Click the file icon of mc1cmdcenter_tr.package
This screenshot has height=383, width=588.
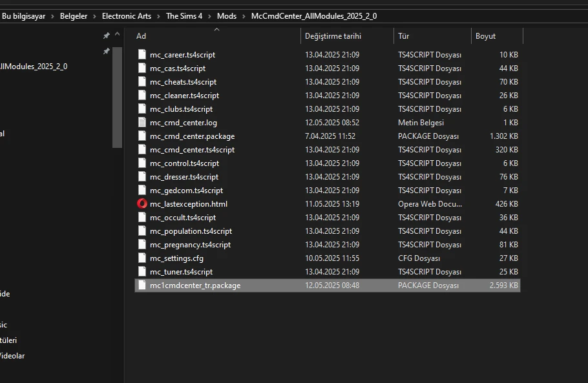142,285
